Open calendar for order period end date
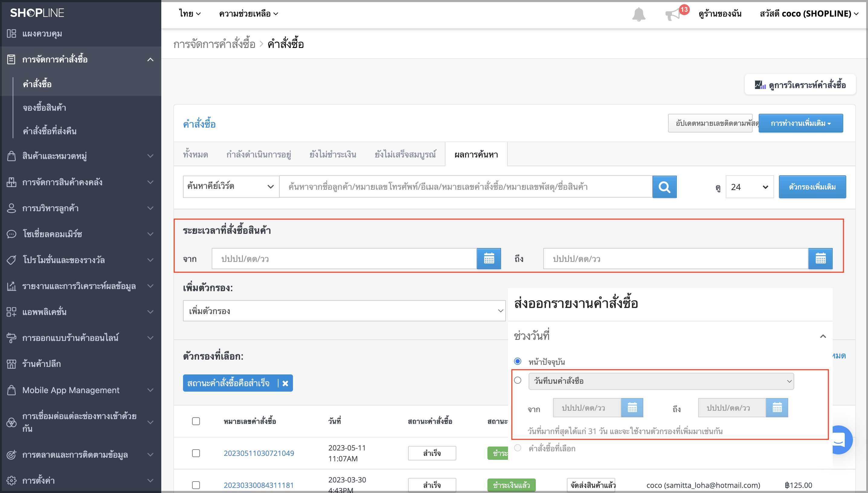 (820, 259)
